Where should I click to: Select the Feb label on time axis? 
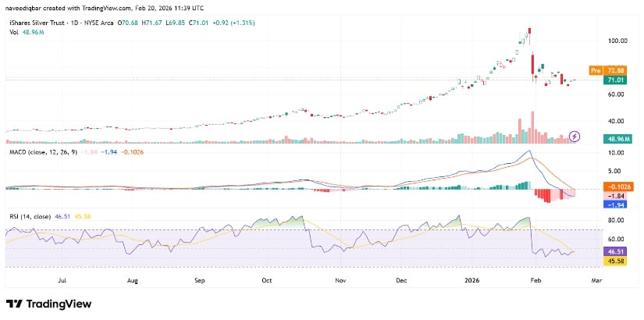(535, 278)
